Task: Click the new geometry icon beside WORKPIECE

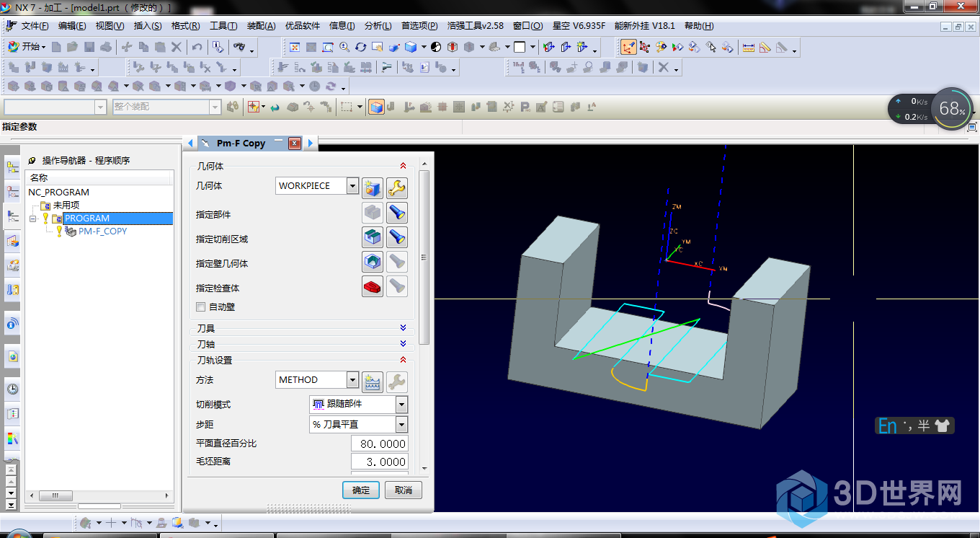Action: click(373, 188)
